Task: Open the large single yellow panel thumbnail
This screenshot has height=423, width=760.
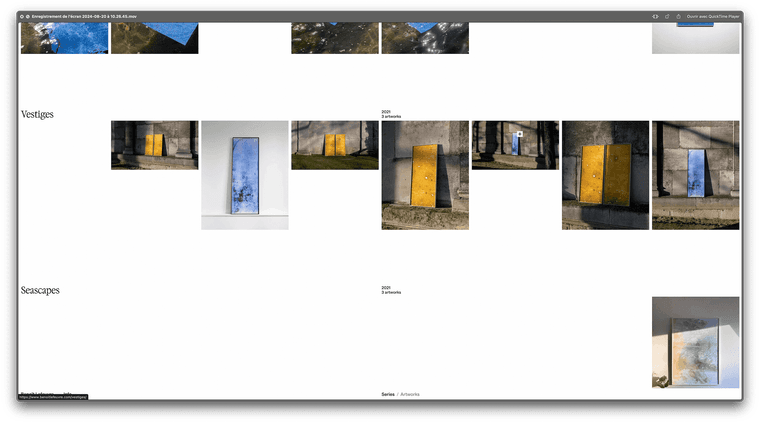Action: click(425, 175)
